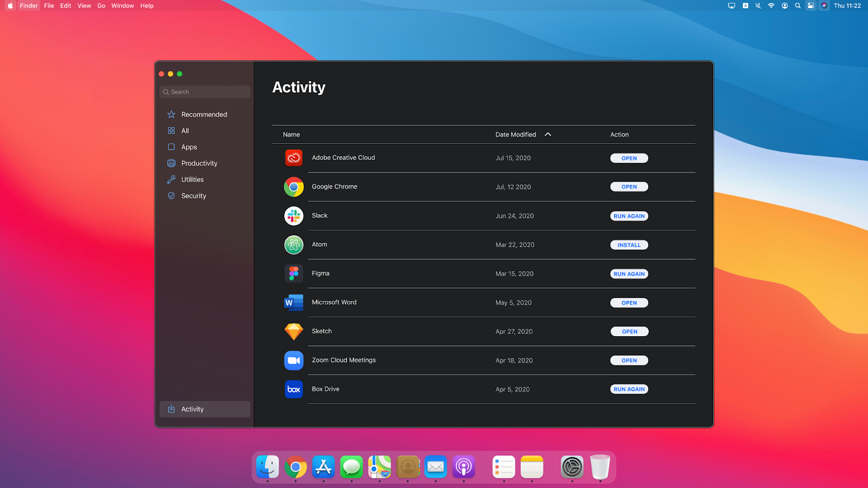The image size is (868, 488).
Task: Open Microsoft Word via its Open button
Action: pyautogui.click(x=629, y=303)
